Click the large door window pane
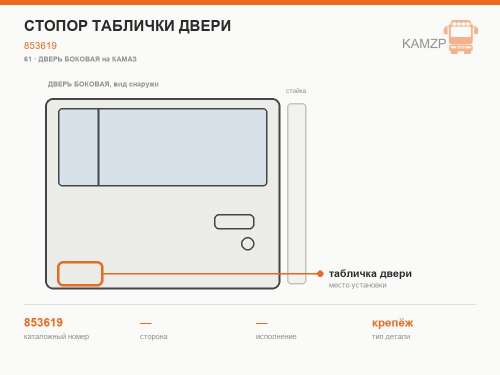 (183, 147)
